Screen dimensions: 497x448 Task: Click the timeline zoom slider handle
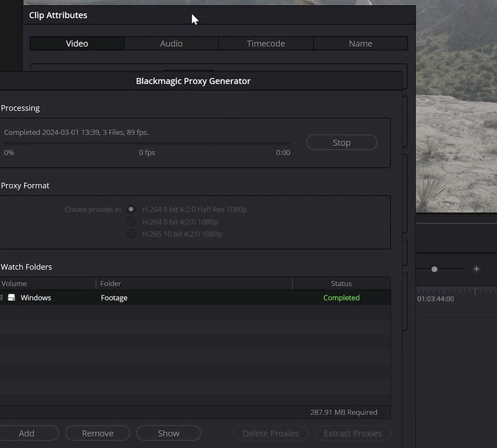435,269
